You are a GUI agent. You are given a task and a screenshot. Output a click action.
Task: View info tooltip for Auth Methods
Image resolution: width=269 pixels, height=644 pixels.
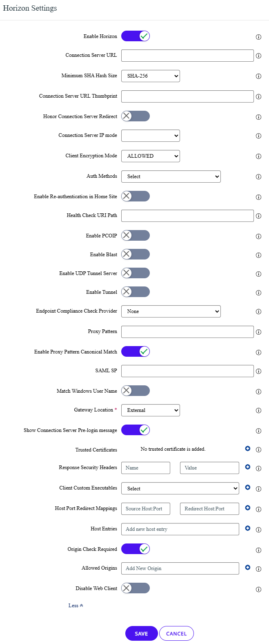[258, 177]
